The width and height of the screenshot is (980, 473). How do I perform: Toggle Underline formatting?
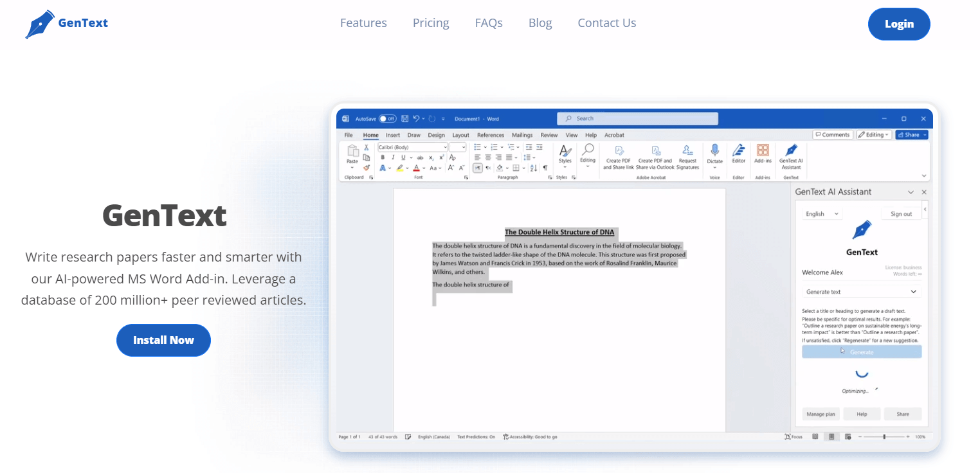403,157
